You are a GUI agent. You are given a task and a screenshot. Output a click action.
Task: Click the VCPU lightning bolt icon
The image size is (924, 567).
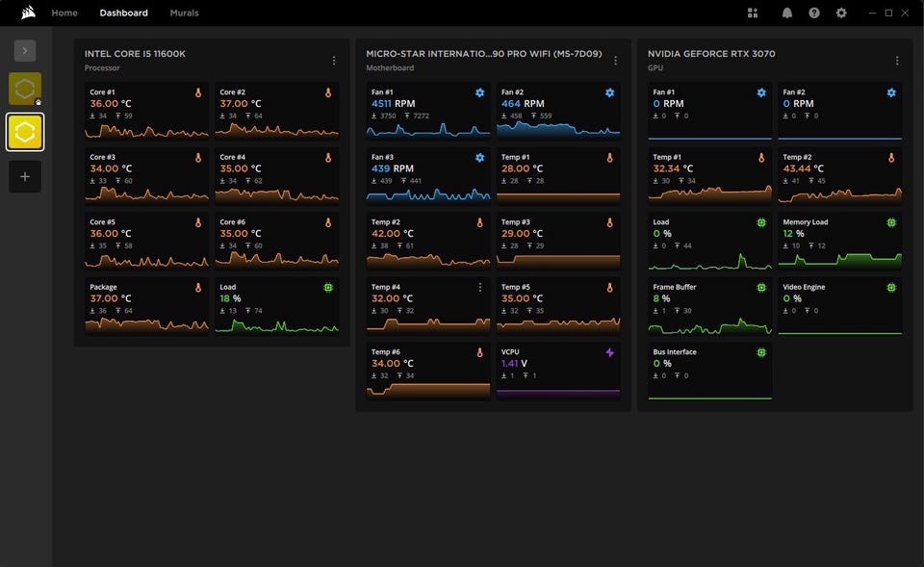pyautogui.click(x=609, y=352)
